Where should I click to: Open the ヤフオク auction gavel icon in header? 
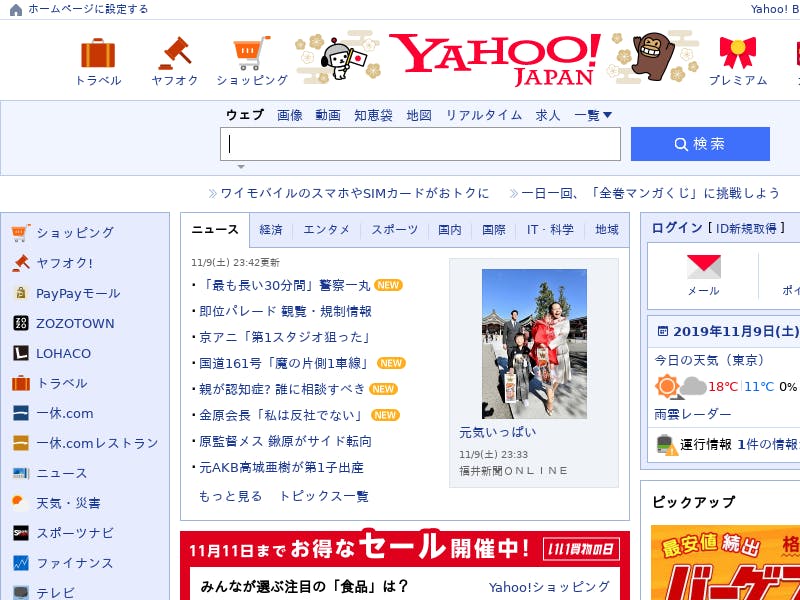(175, 53)
